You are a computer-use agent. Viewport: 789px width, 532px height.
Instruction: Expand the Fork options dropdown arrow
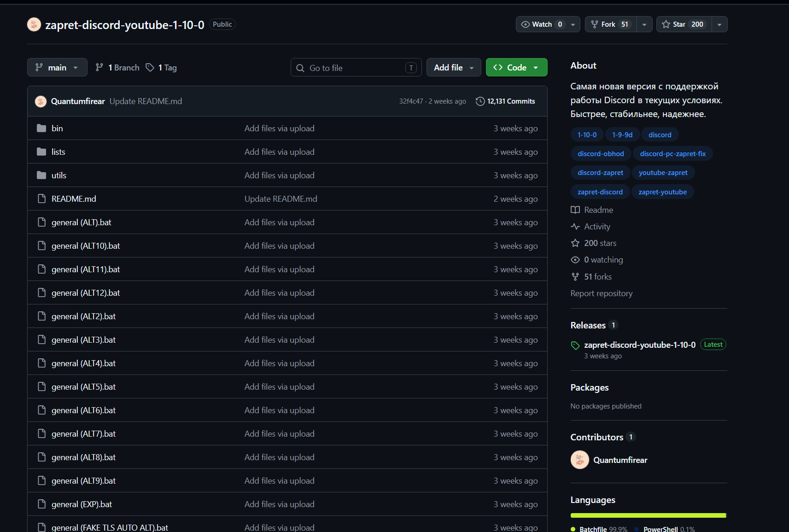[x=644, y=24]
